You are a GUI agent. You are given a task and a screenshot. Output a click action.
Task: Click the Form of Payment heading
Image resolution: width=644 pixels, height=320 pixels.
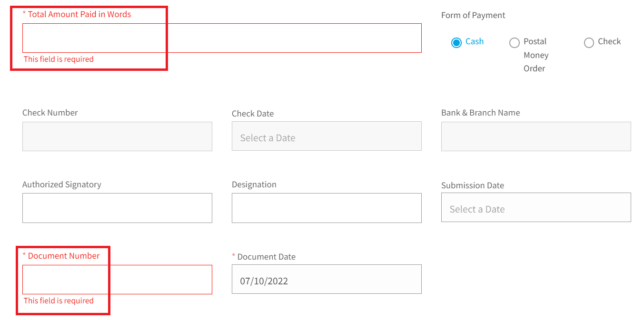click(473, 15)
